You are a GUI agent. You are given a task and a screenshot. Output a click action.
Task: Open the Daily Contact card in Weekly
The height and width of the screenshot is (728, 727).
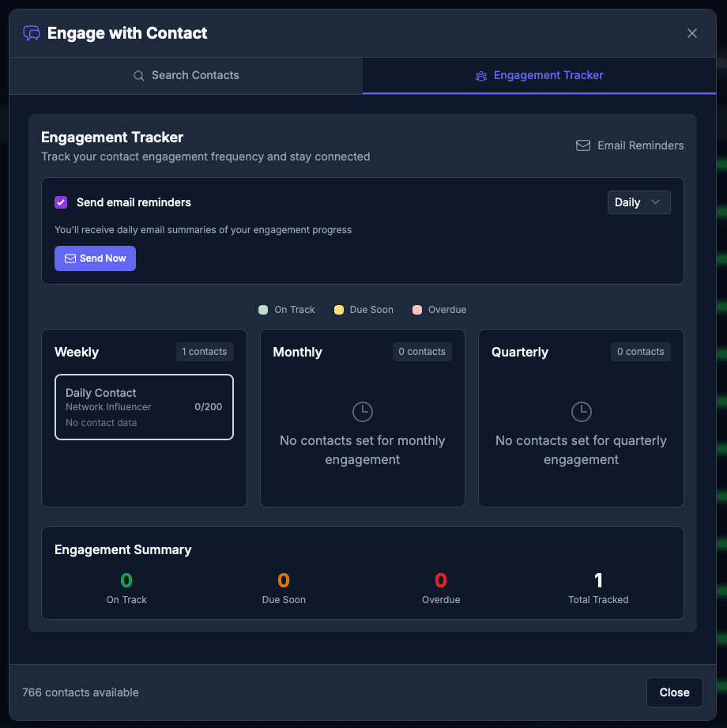pyautogui.click(x=144, y=407)
